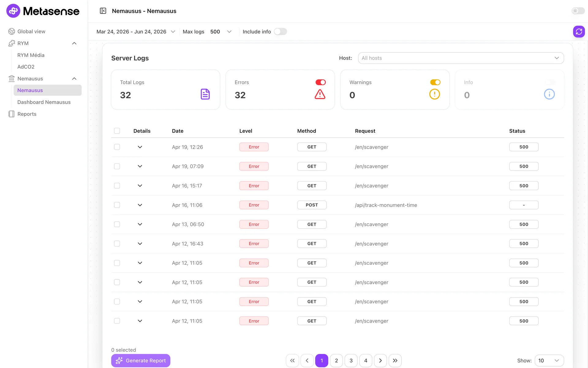Go to page 4
Image resolution: width=588 pixels, height=368 pixels.
tap(366, 361)
